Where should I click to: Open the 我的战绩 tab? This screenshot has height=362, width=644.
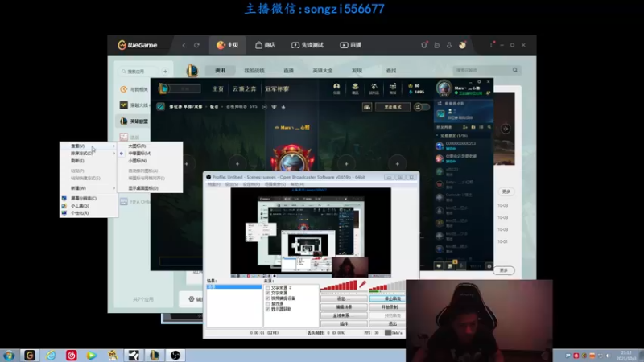(254, 71)
